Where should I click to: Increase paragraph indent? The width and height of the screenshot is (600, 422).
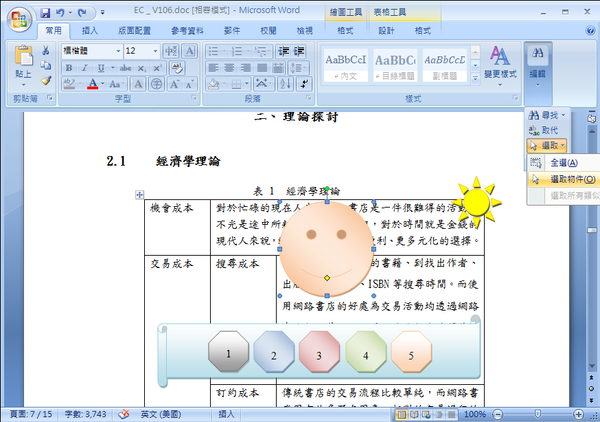[x=299, y=51]
